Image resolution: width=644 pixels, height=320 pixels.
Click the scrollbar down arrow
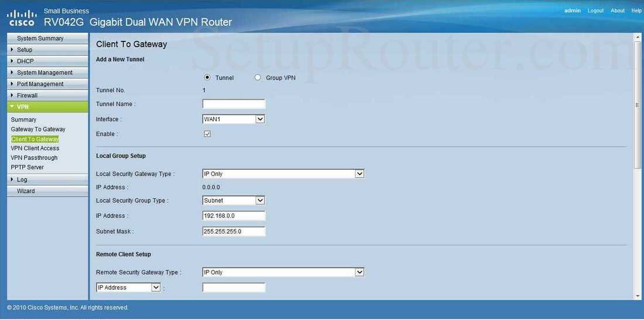coord(638,296)
